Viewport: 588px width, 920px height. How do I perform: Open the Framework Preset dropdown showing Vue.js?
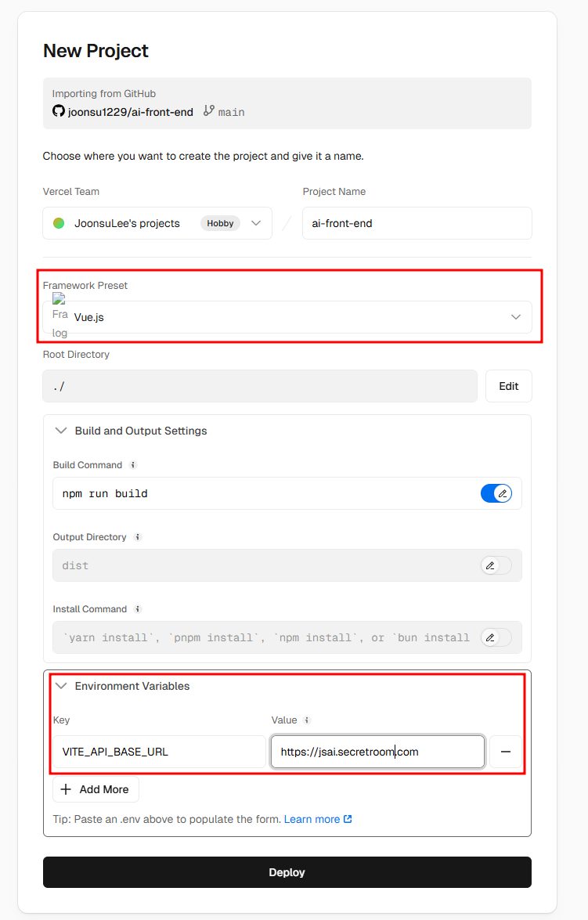(x=287, y=317)
